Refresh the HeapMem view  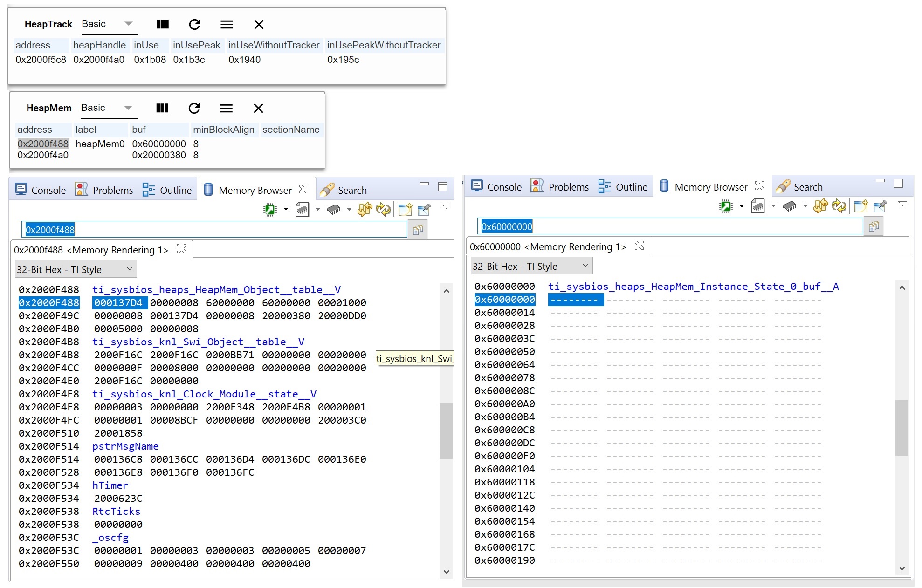194,108
